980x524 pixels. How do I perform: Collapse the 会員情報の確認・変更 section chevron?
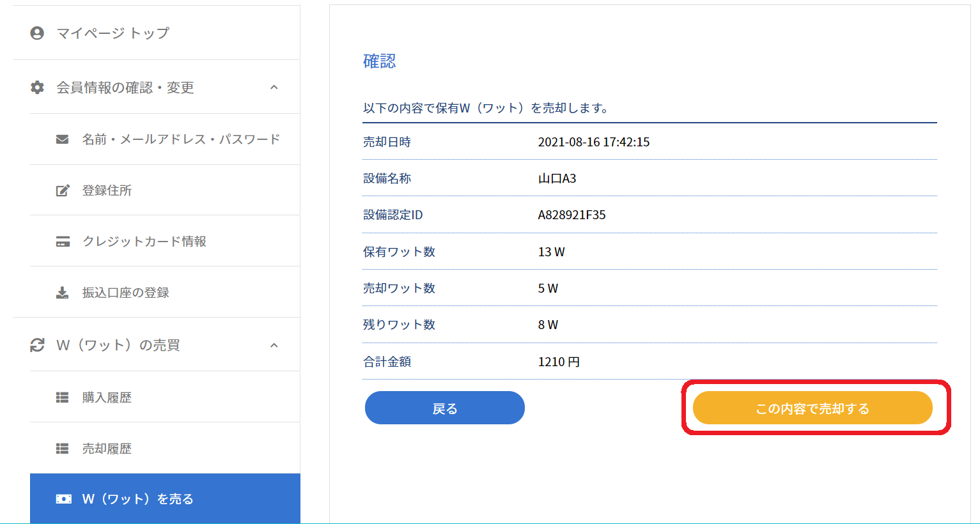(x=274, y=88)
